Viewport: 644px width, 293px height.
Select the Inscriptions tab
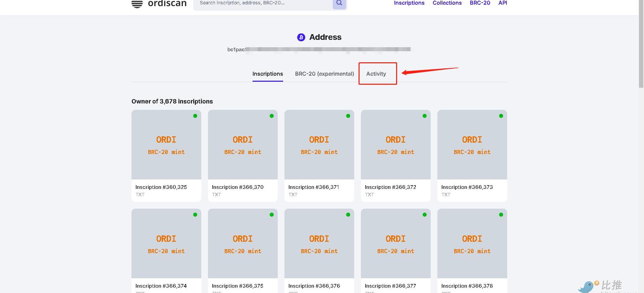pos(267,74)
